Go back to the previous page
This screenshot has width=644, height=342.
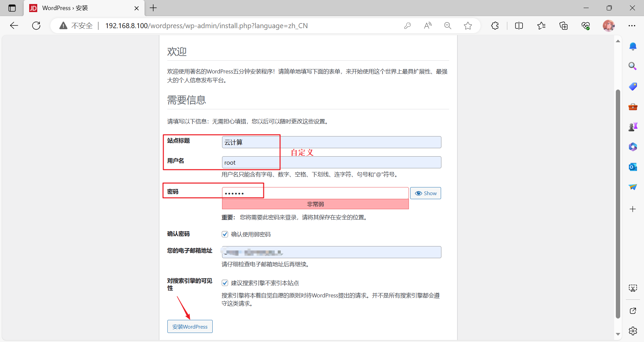14,25
